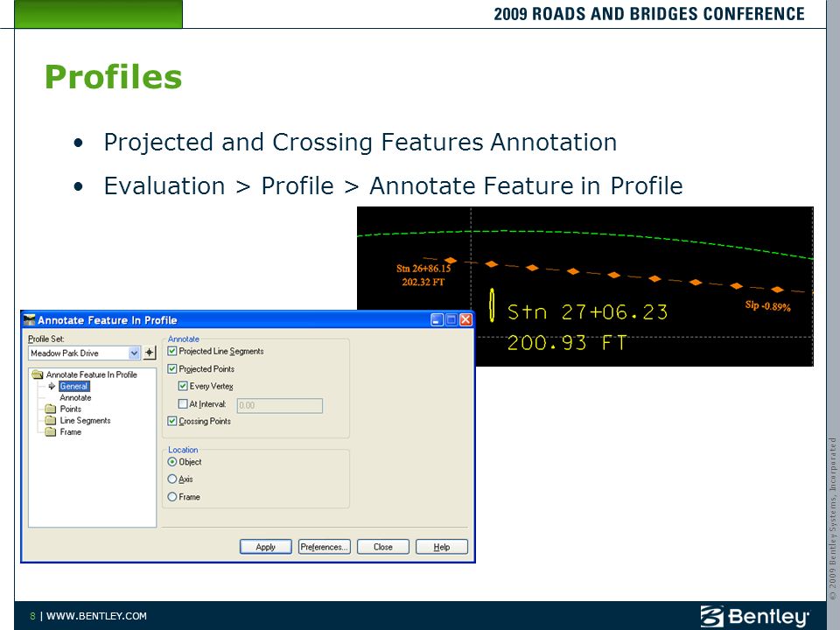The image size is (840, 630).
Task: Click the Annotate Feature In Profile root folder
Action: (x=92, y=374)
